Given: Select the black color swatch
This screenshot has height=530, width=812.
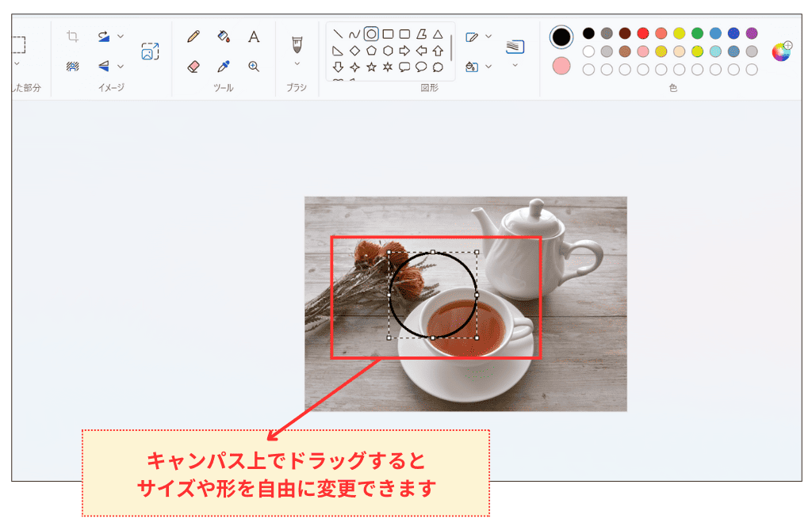Looking at the screenshot, I should [x=588, y=33].
